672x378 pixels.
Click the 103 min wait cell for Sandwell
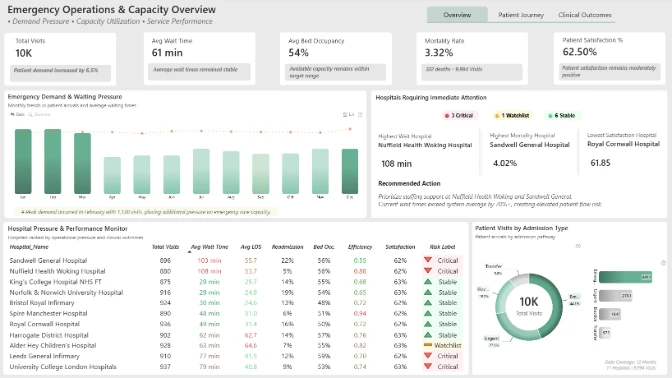[x=209, y=260]
